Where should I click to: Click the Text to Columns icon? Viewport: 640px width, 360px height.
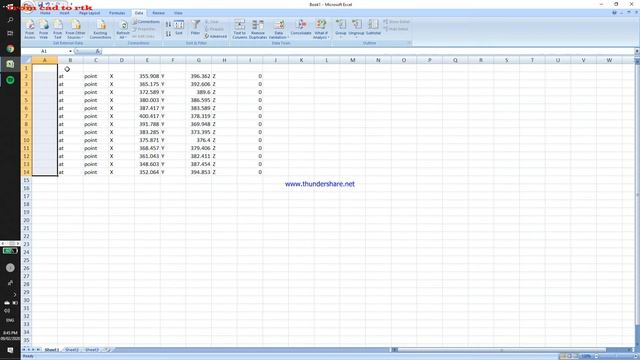coord(240,29)
